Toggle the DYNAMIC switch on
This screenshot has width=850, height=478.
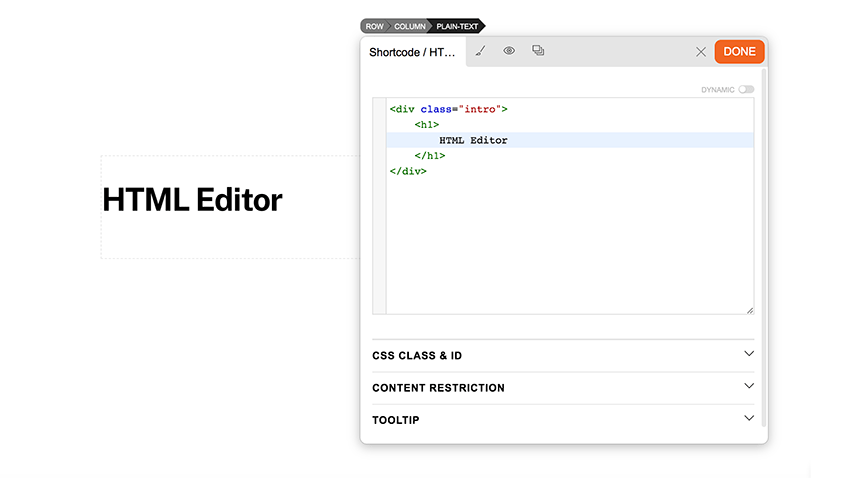746,89
